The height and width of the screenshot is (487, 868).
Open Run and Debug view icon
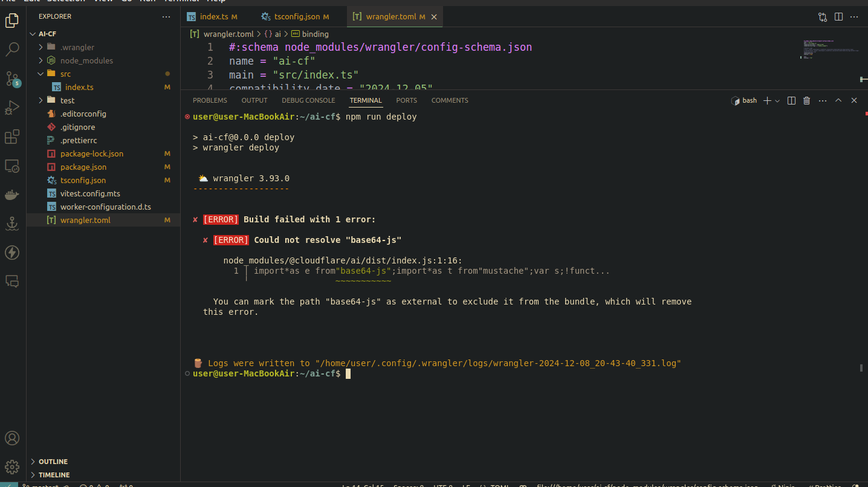(12, 108)
